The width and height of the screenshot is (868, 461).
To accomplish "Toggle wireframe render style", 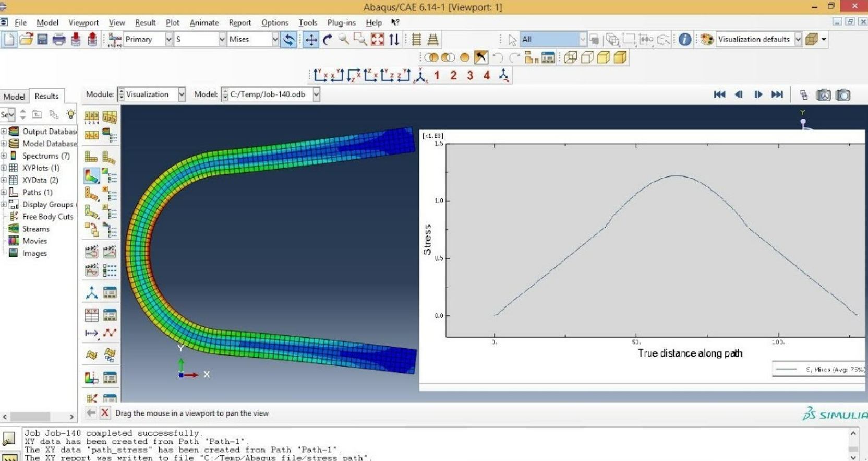I will pos(571,57).
